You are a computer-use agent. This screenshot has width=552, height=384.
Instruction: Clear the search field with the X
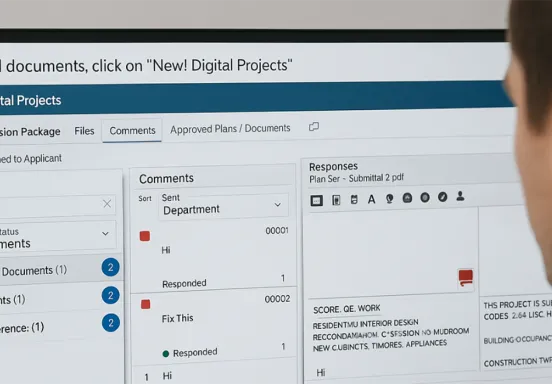[x=107, y=204]
